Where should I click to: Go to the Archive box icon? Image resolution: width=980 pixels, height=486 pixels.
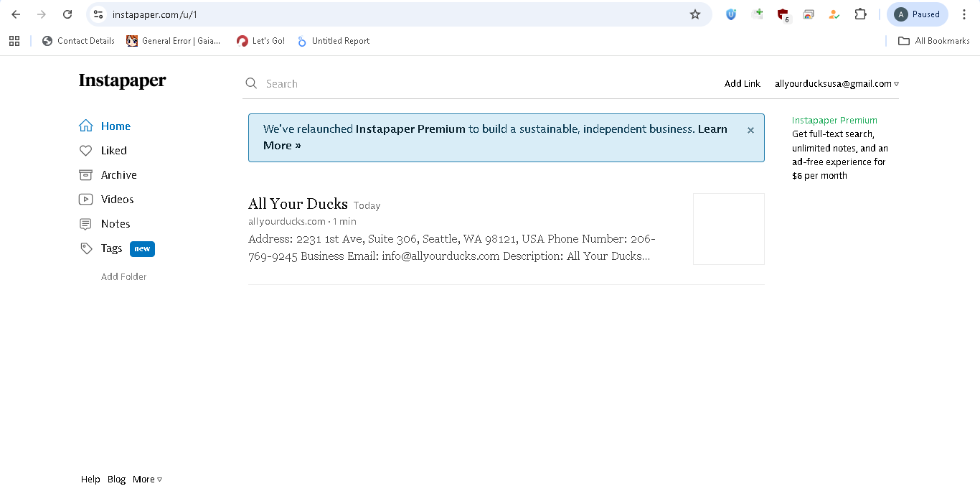pyautogui.click(x=85, y=175)
